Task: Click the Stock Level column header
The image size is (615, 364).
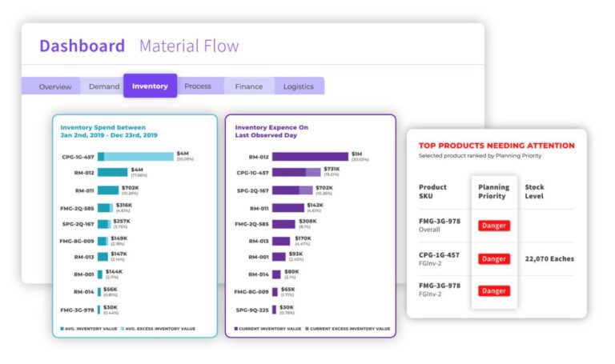Action: point(535,192)
